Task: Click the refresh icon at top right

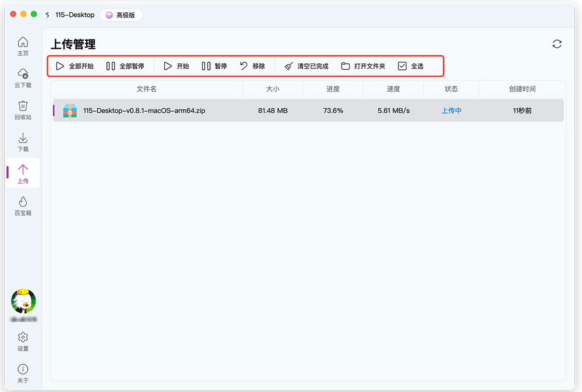Action: pos(557,44)
